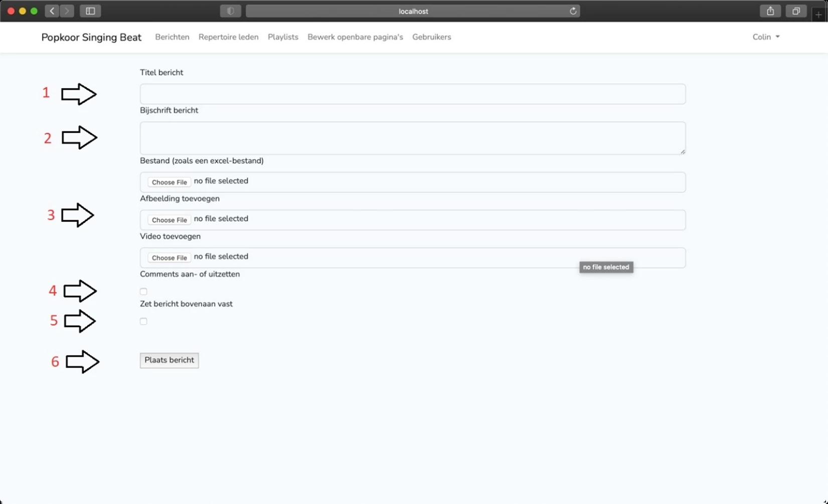Click the share icon in the toolbar
This screenshot has width=828, height=504.
770,11
